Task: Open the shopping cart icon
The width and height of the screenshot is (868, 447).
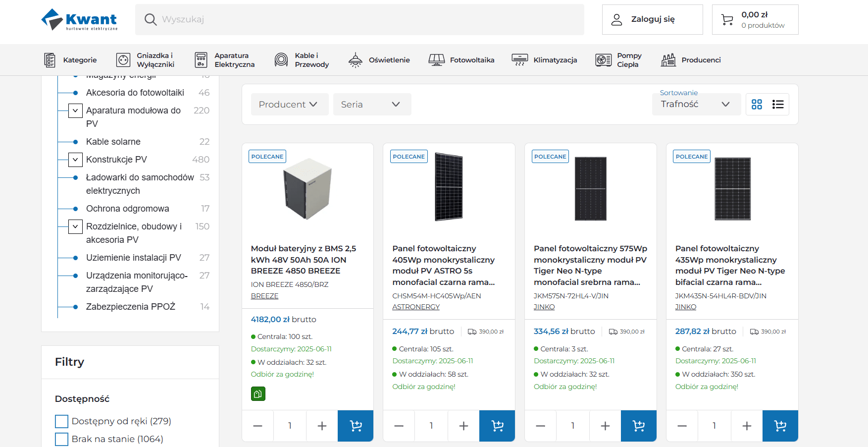Action: coord(727,19)
